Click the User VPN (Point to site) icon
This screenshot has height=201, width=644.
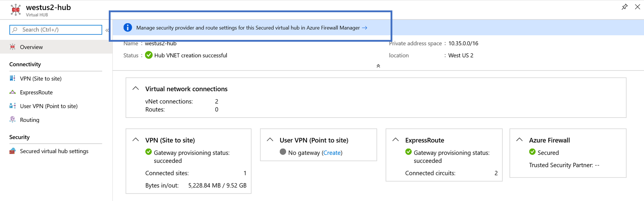coord(13,106)
